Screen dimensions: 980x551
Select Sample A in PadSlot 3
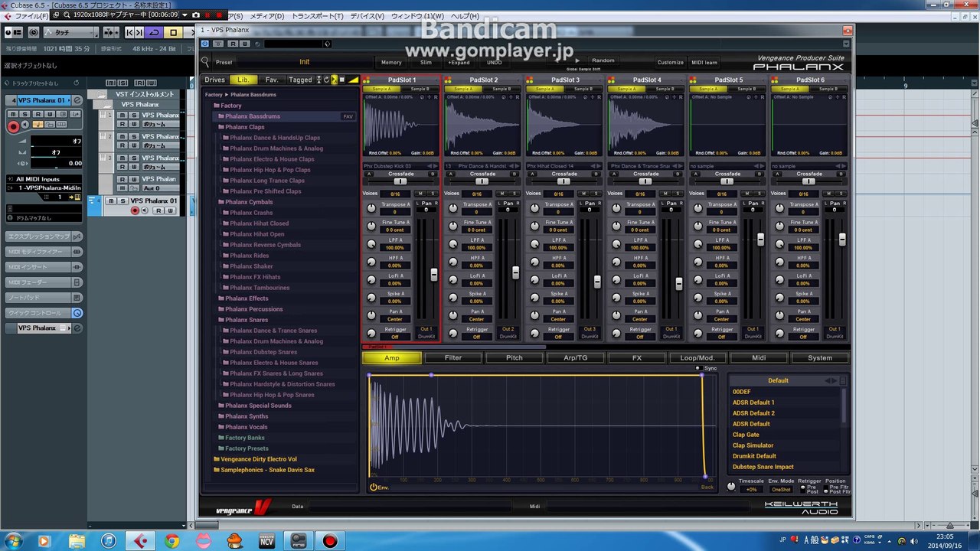(x=544, y=89)
